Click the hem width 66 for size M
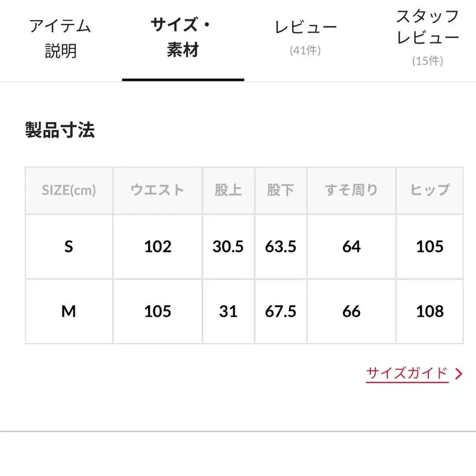 coord(351,312)
